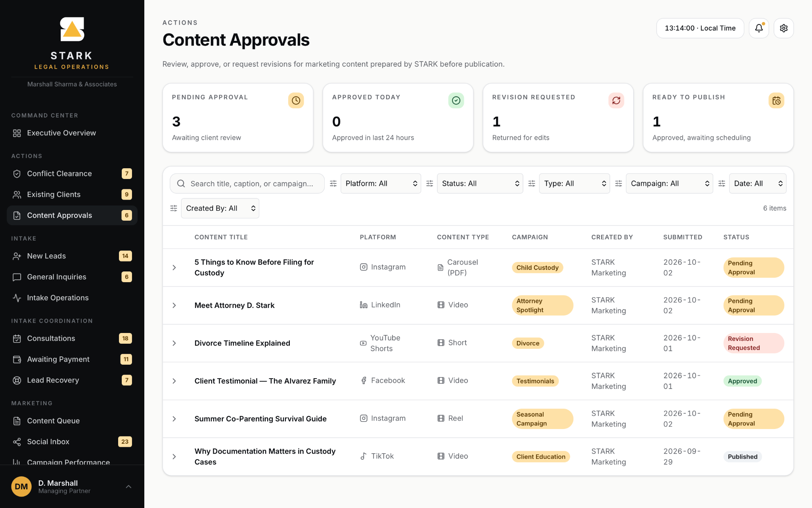Open the Campaign: All dropdown
The width and height of the screenshot is (812, 508).
point(669,183)
